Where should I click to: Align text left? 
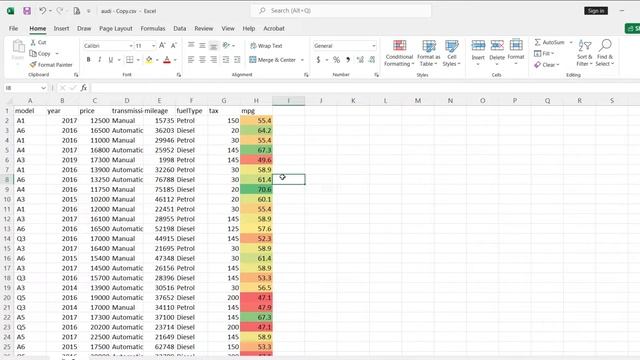click(191, 60)
